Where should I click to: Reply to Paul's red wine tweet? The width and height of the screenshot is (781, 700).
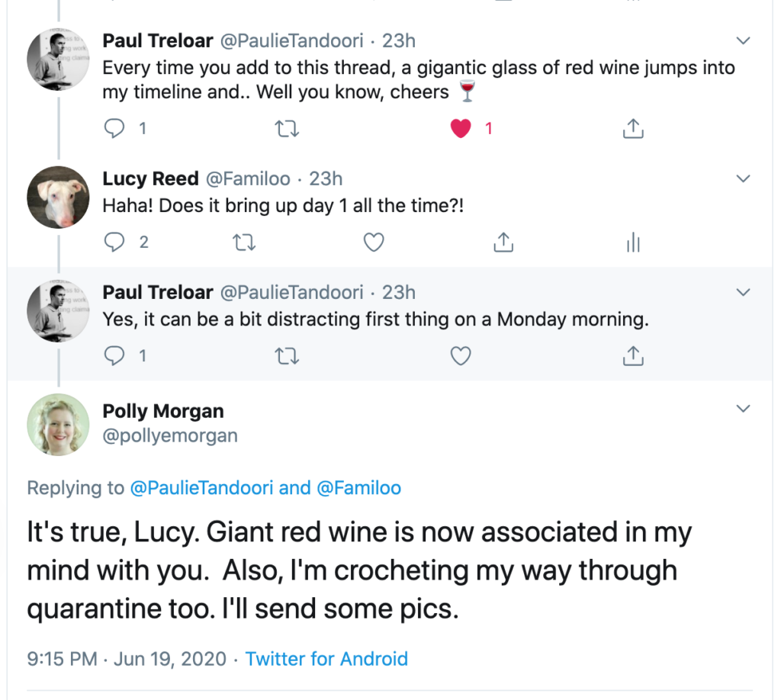coord(114,129)
